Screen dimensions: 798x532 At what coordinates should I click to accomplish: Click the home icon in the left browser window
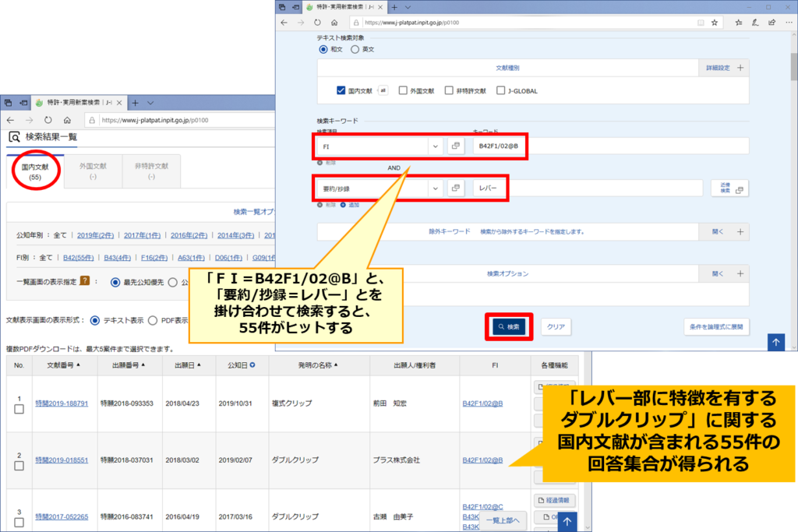click(68, 121)
